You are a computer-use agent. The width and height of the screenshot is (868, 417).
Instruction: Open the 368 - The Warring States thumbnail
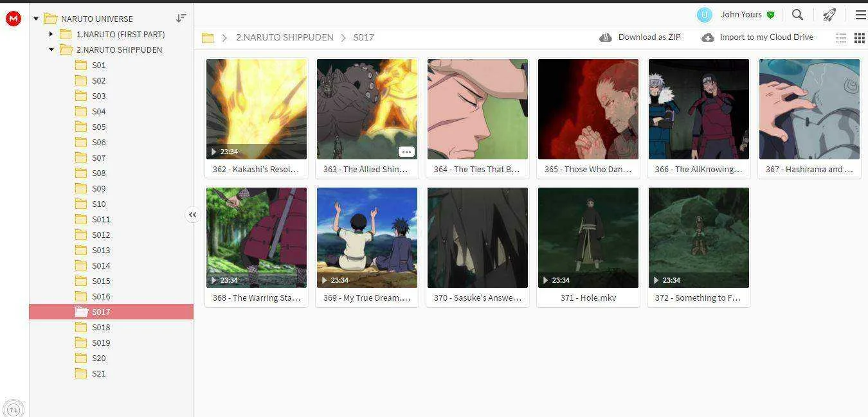click(257, 238)
